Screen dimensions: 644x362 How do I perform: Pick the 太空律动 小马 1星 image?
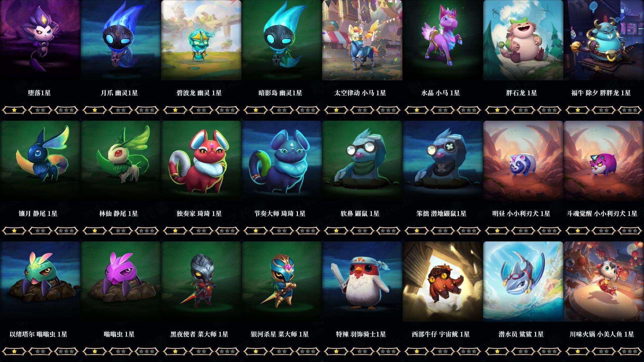pos(362,40)
